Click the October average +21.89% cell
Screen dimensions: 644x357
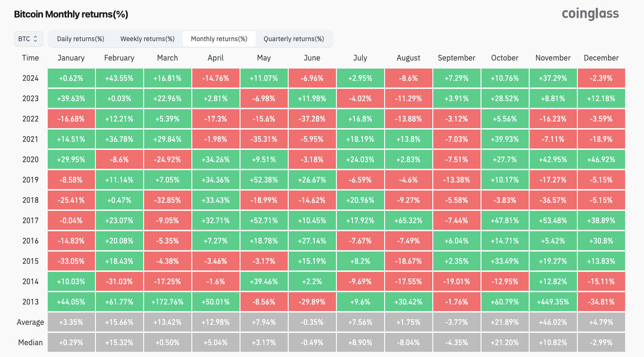505,322
